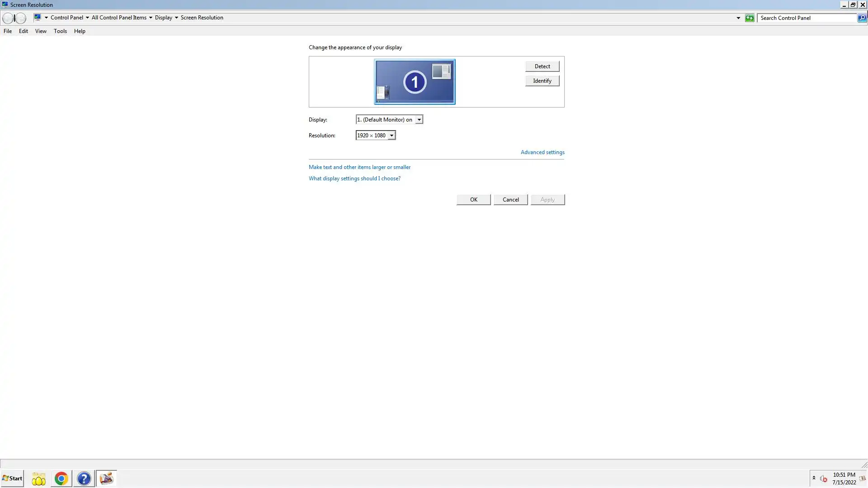The image size is (868, 488).
Task: Click the search magnifier icon
Action: click(862, 18)
